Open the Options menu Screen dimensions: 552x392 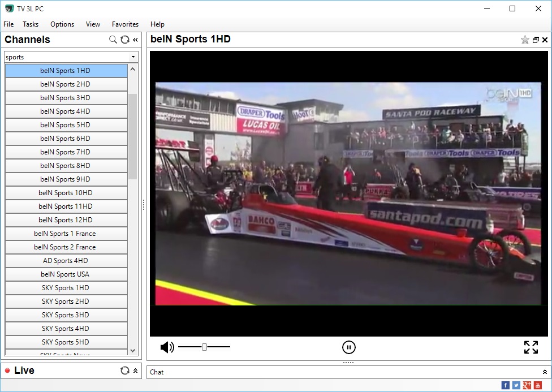[62, 24]
